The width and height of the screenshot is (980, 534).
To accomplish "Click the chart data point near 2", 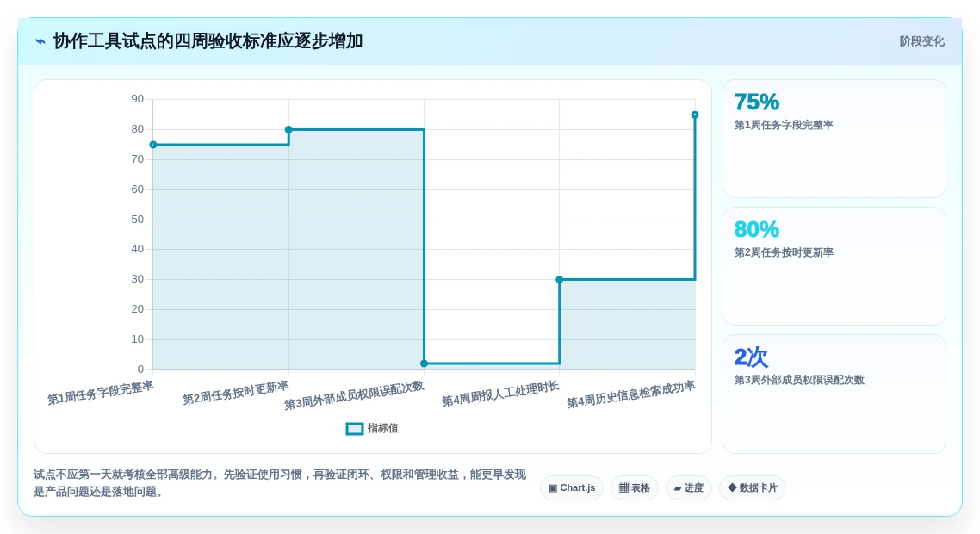I will 424,363.
